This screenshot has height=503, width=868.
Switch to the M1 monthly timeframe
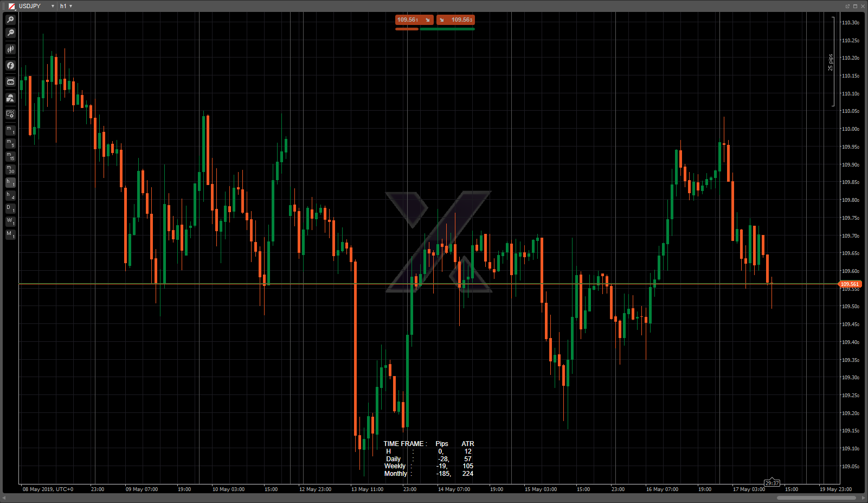(x=10, y=234)
